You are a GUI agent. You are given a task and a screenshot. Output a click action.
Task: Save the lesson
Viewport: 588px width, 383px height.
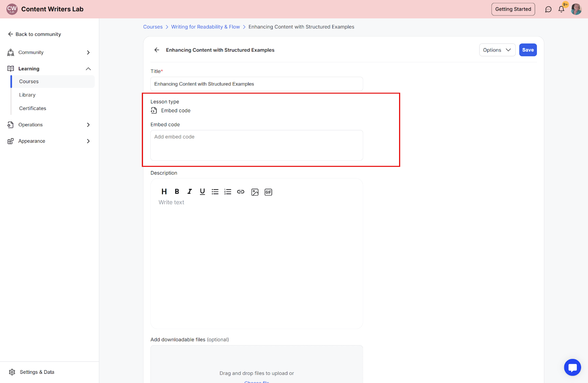pos(528,50)
